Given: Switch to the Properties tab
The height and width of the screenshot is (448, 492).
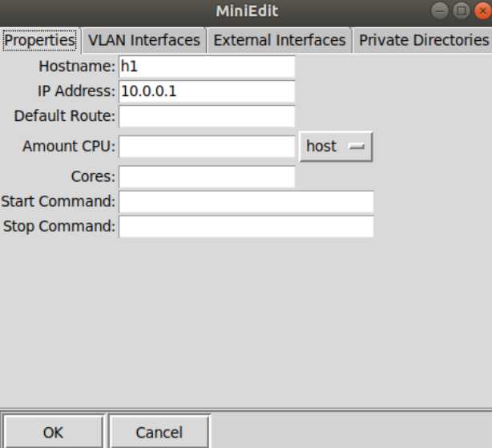Looking at the screenshot, I should click(x=40, y=40).
